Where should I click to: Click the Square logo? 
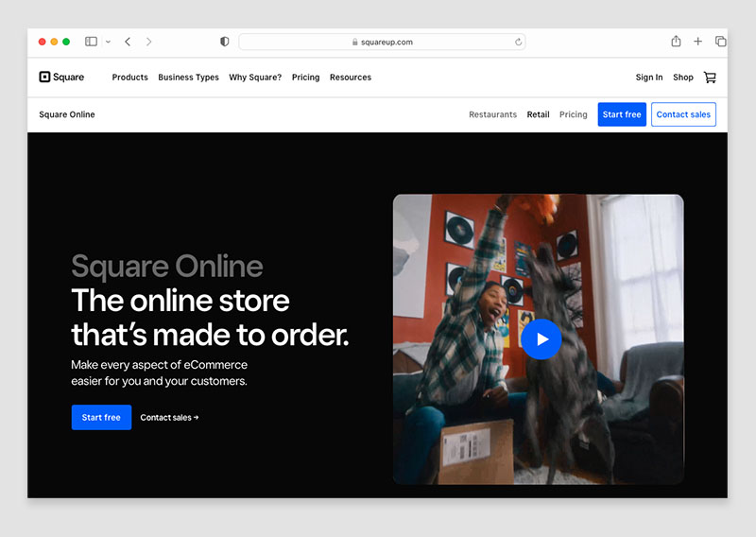[61, 78]
